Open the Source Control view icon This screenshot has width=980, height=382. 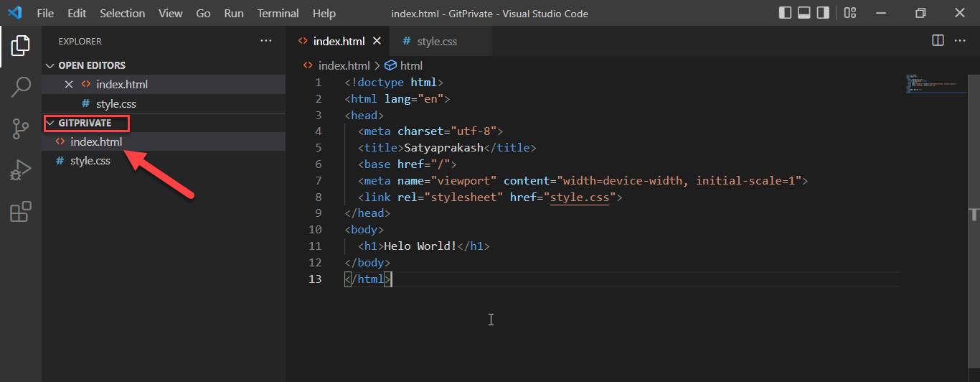tap(20, 129)
